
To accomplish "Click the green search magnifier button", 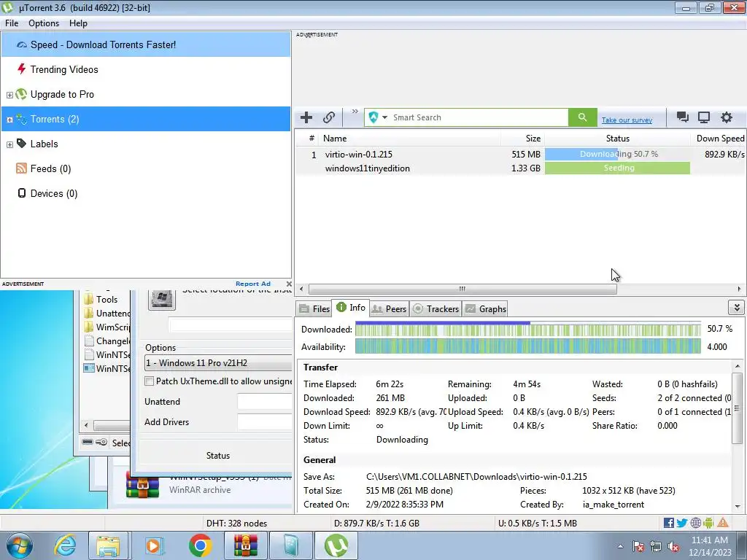I will coord(582,117).
